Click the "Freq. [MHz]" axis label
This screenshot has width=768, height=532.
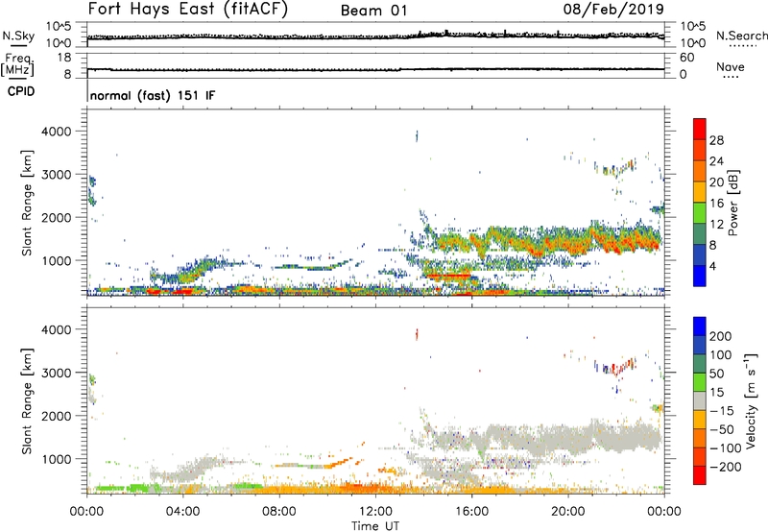click(x=18, y=64)
